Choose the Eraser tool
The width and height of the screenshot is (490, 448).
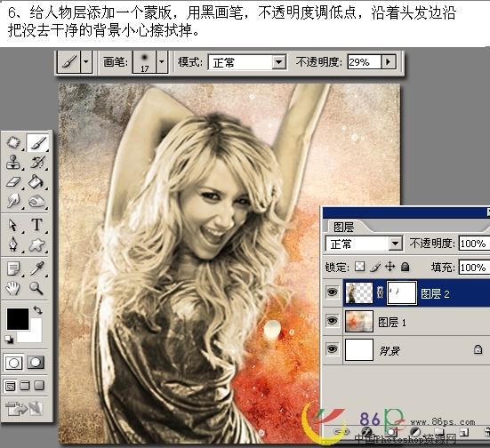(x=13, y=182)
